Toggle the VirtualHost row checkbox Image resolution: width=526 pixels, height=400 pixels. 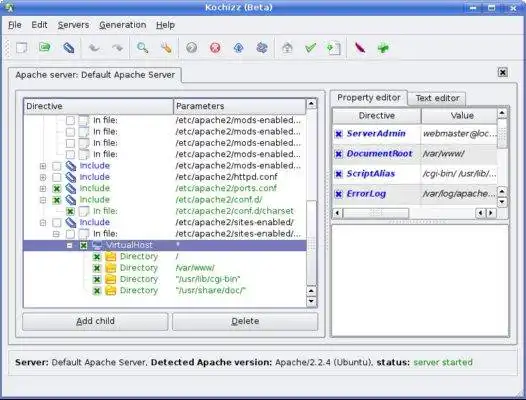click(84, 246)
